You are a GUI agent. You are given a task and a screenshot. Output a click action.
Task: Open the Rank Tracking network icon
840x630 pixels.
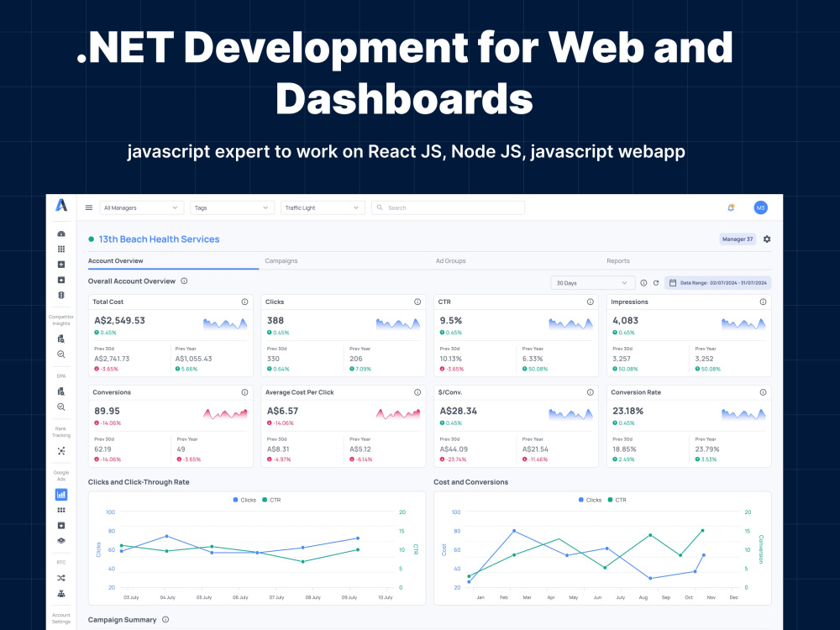click(x=61, y=451)
